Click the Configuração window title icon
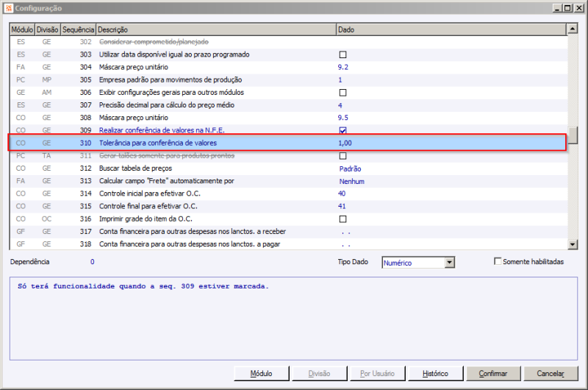Image resolution: width=588 pixels, height=390 pixels. 8,8
